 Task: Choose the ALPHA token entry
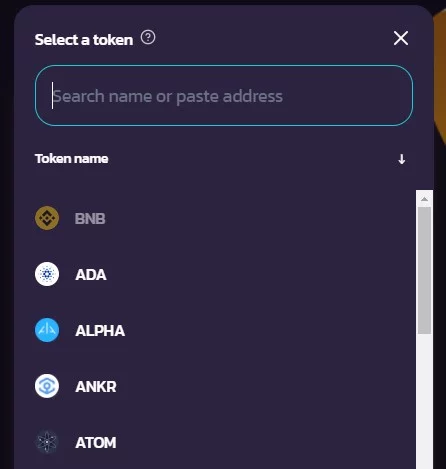point(100,331)
